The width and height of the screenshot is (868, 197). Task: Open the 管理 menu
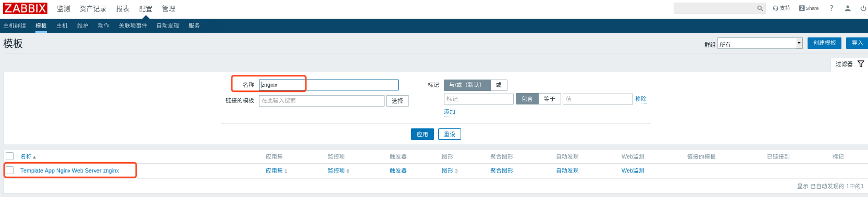tap(169, 9)
